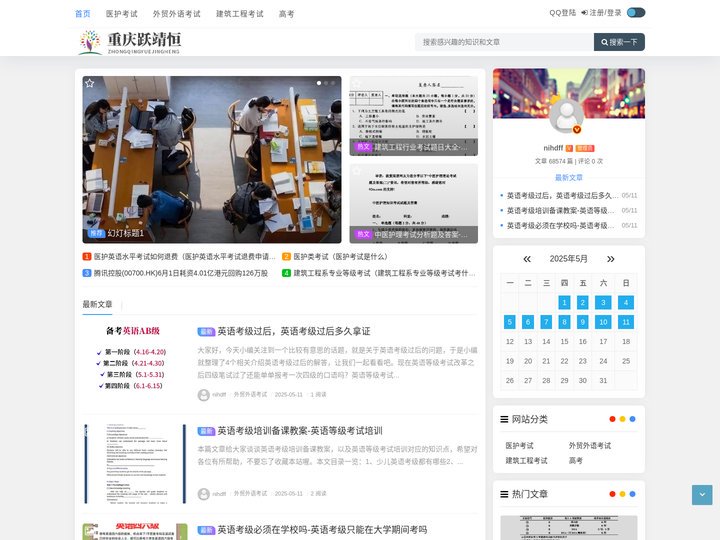Select calendar date 4

click(x=626, y=303)
